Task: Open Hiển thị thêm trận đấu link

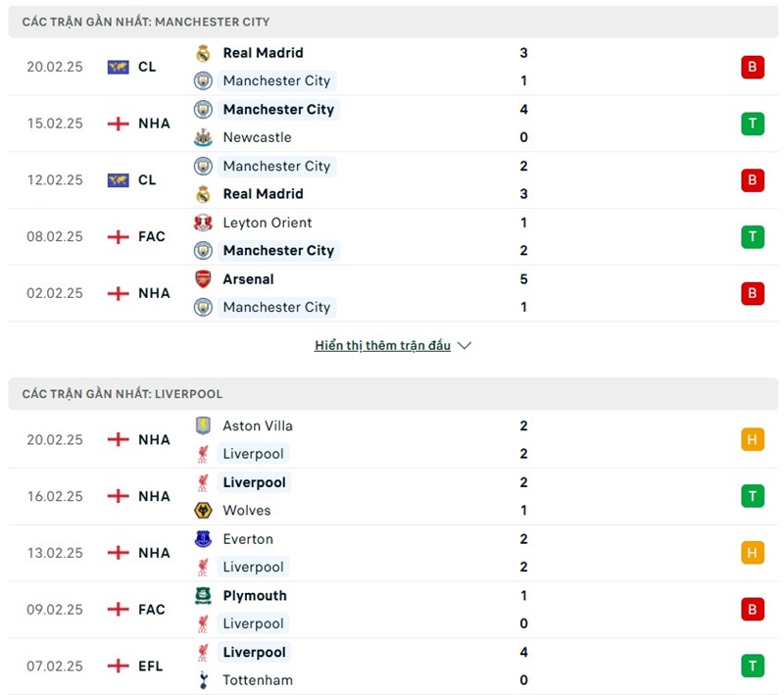Action: tap(382, 346)
